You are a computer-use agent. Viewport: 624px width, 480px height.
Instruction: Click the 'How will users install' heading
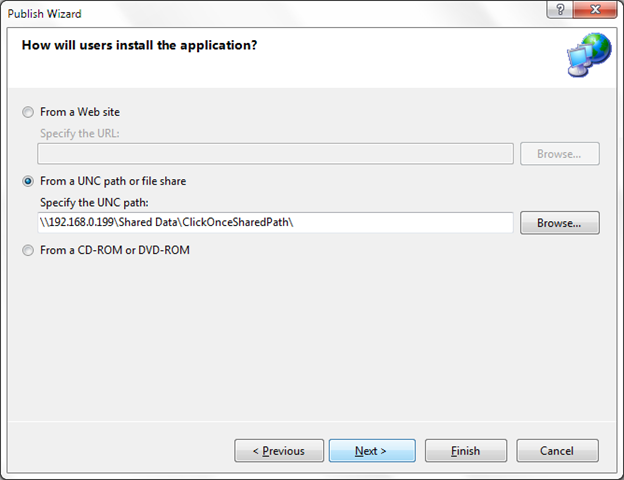[x=139, y=46]
